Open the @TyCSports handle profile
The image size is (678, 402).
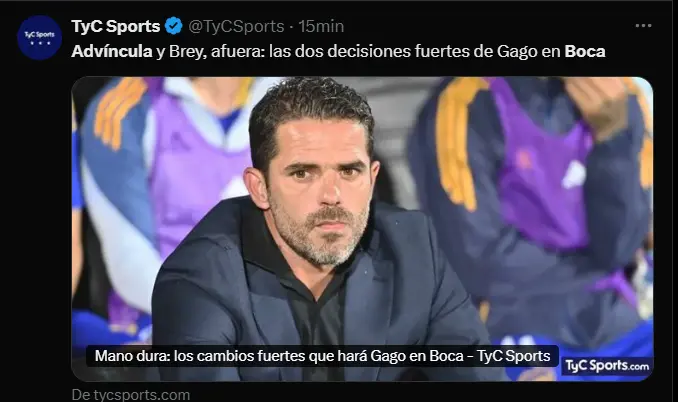[x=236, y=26]
